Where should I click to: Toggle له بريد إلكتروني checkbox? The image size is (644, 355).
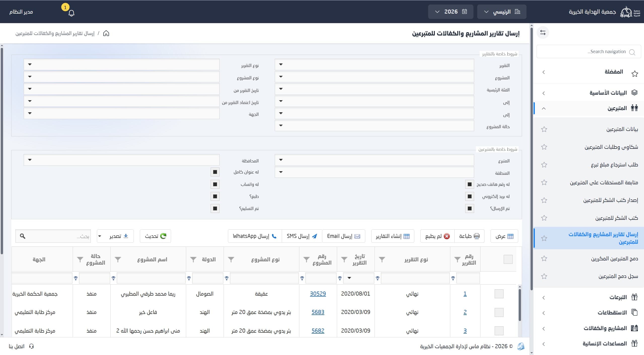tap(470, 197)
